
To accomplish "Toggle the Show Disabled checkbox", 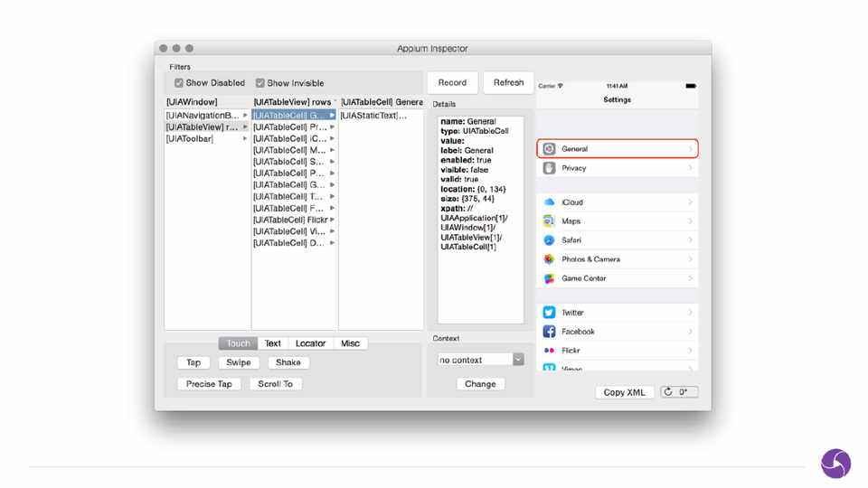I will pos(179,83).
